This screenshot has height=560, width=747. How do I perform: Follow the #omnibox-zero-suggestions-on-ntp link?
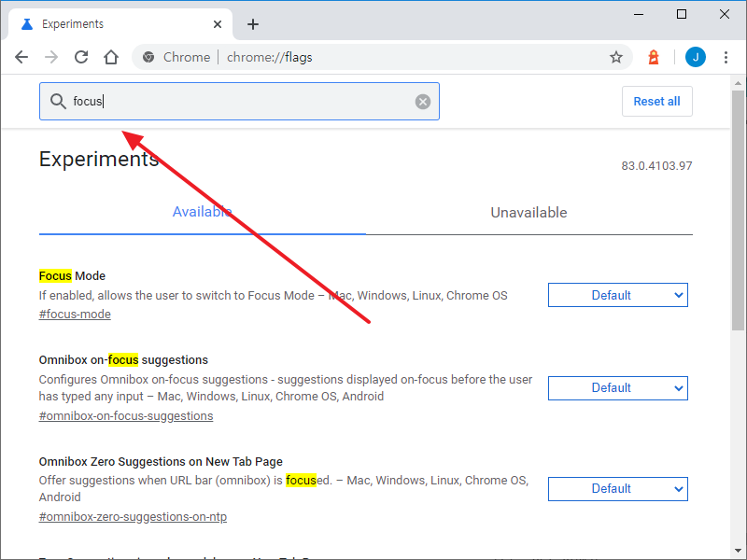click(133, 517)
